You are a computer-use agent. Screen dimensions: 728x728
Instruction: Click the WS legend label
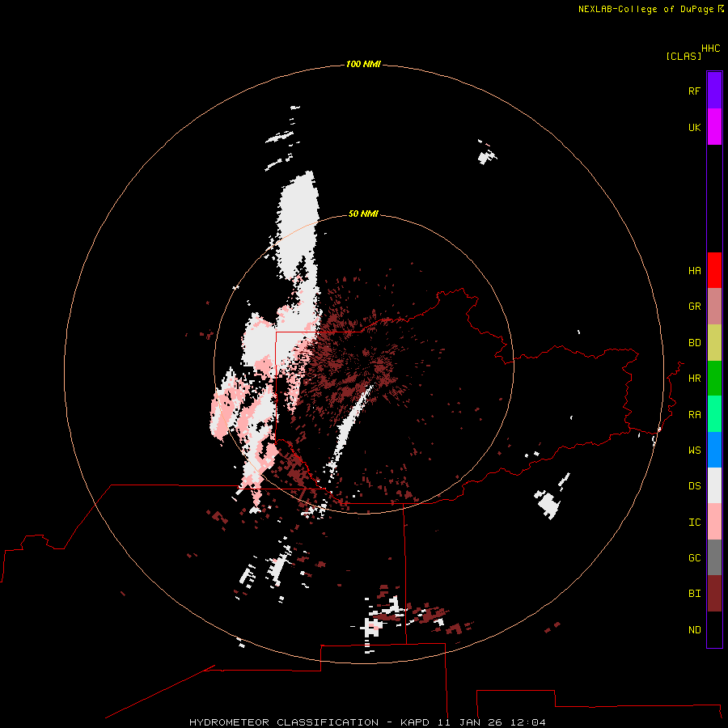click(694, 451)
